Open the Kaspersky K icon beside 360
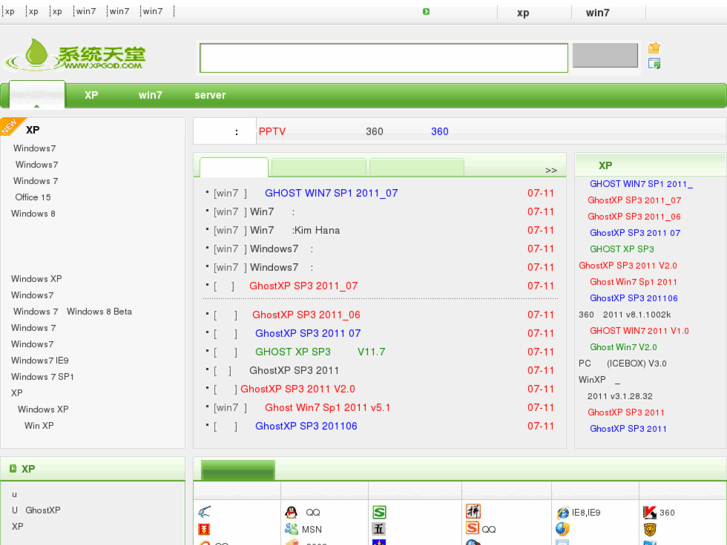The height and width of the screenshot is (545, 727). [650, 512]
